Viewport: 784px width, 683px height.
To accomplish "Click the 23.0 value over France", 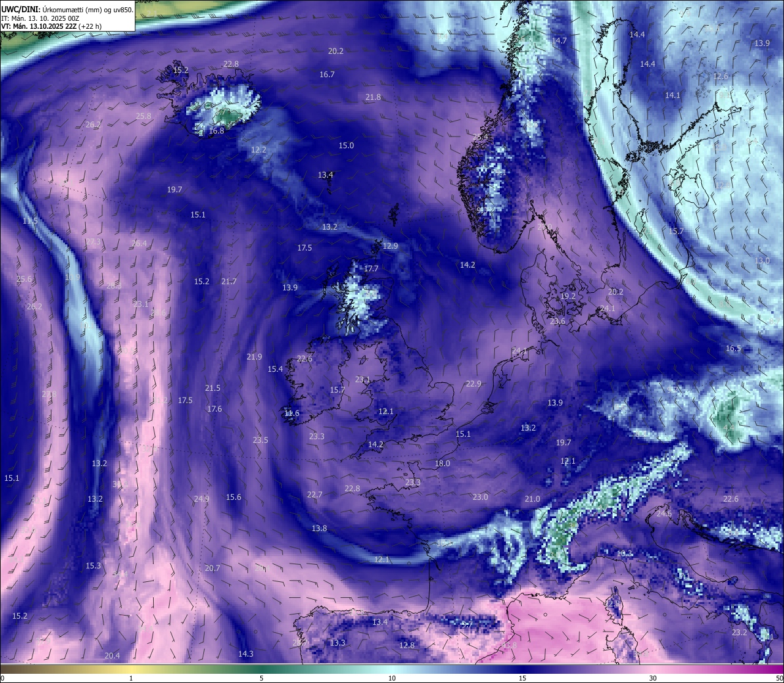I will pos(480,497).
